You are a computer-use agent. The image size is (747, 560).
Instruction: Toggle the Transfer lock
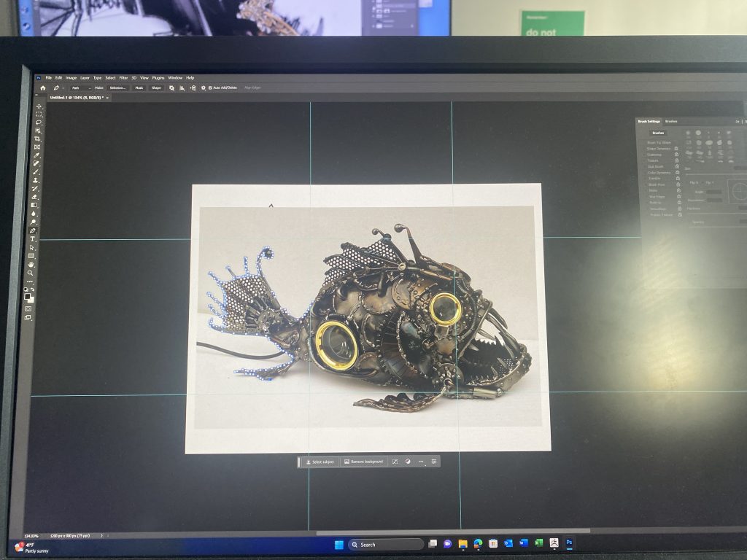tap(678, 179)
